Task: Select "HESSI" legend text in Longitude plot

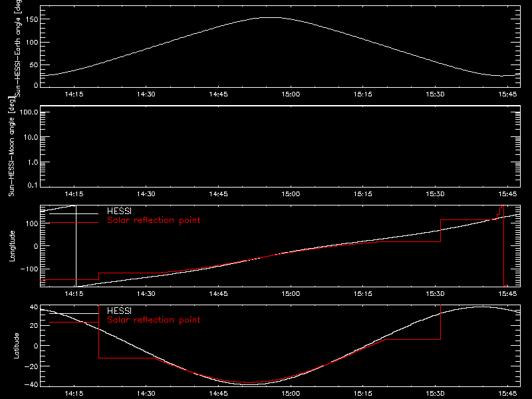Action: 119,211
